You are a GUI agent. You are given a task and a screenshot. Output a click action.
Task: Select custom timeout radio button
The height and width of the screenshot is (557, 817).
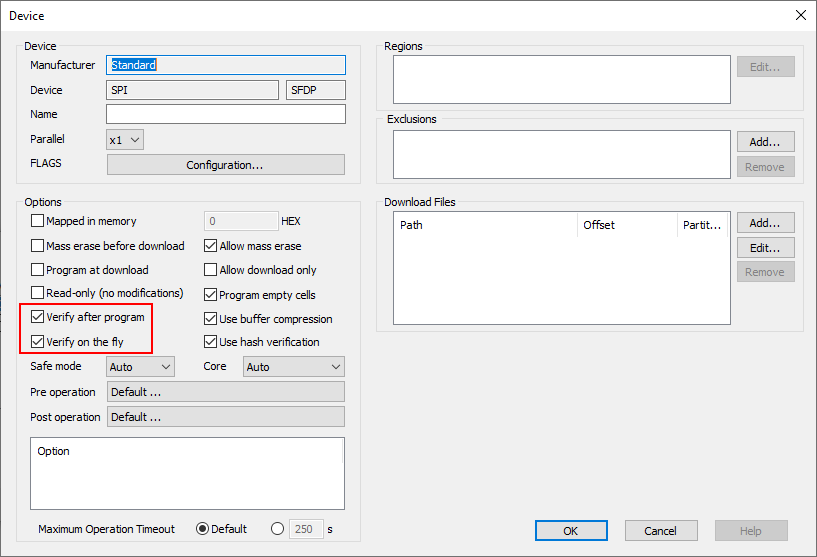click(277, 529)
